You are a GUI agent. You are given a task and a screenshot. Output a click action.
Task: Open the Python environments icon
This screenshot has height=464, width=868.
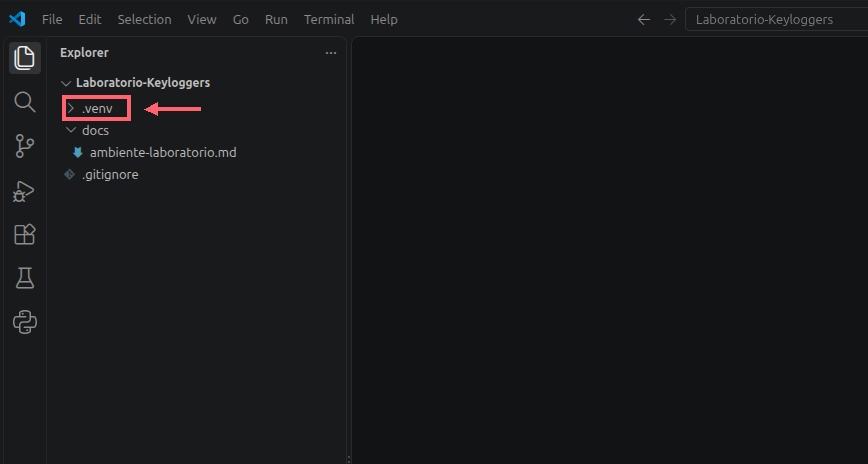click(x=24, y=322)
